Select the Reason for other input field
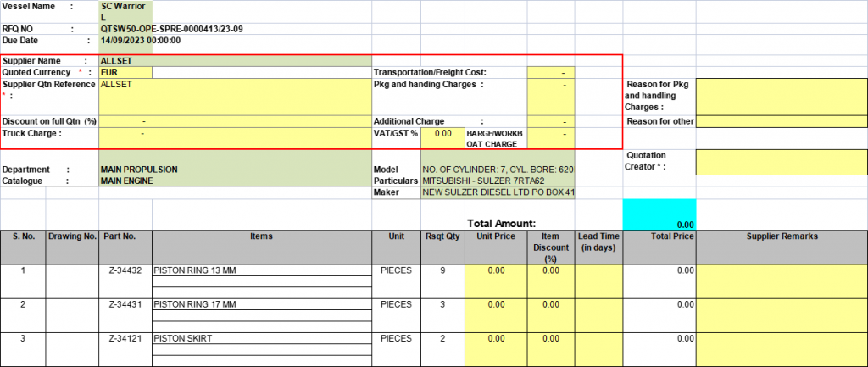Screen dimensions: 868x367 (x=781, y=121)
